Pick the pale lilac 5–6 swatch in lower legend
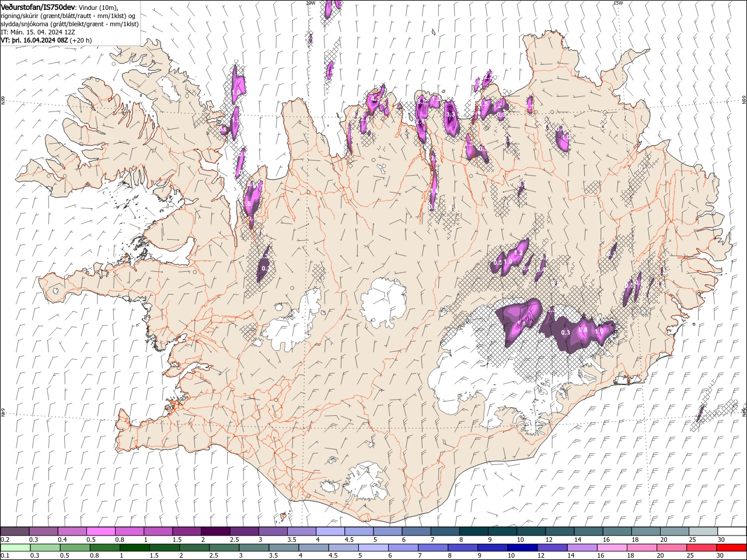 point(373,548)
